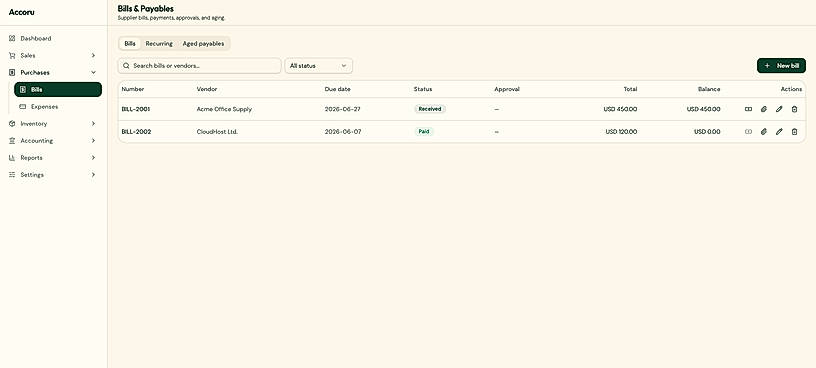Create a New bill
The width and height of the screenshot is (816, 368).
[x=781, y=66]
